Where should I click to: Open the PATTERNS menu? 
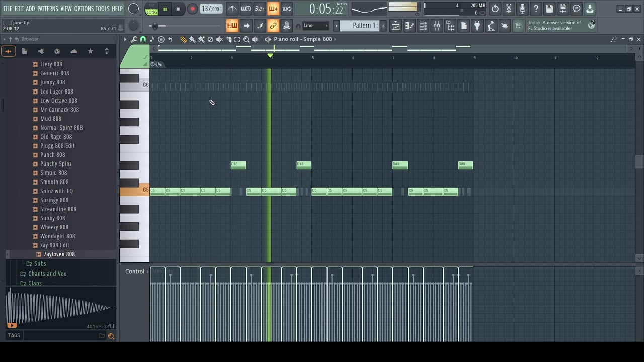tap(48, 9)
